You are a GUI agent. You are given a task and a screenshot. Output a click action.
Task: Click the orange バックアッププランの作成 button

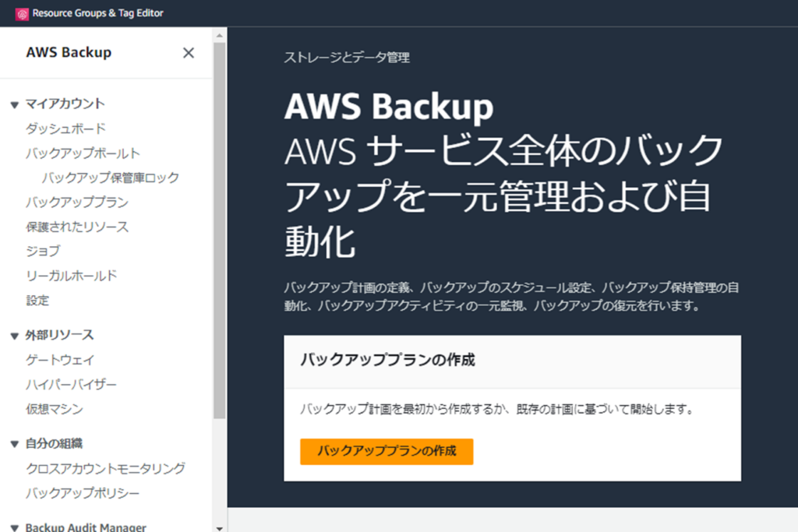point(387,452)
